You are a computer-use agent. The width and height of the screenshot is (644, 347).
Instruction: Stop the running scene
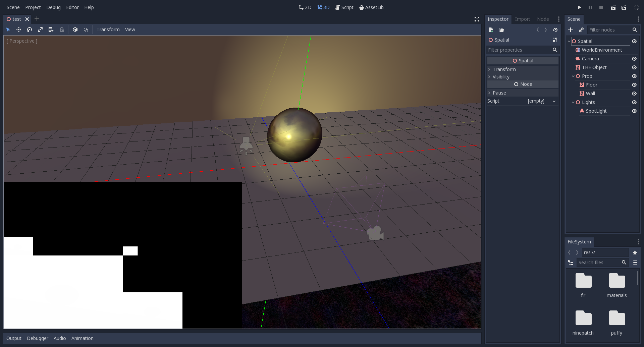point(601,7)
